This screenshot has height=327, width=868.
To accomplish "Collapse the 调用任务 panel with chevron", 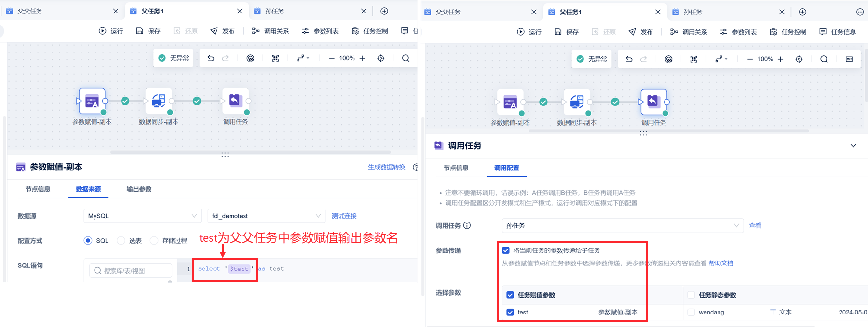I will (853, 146).
